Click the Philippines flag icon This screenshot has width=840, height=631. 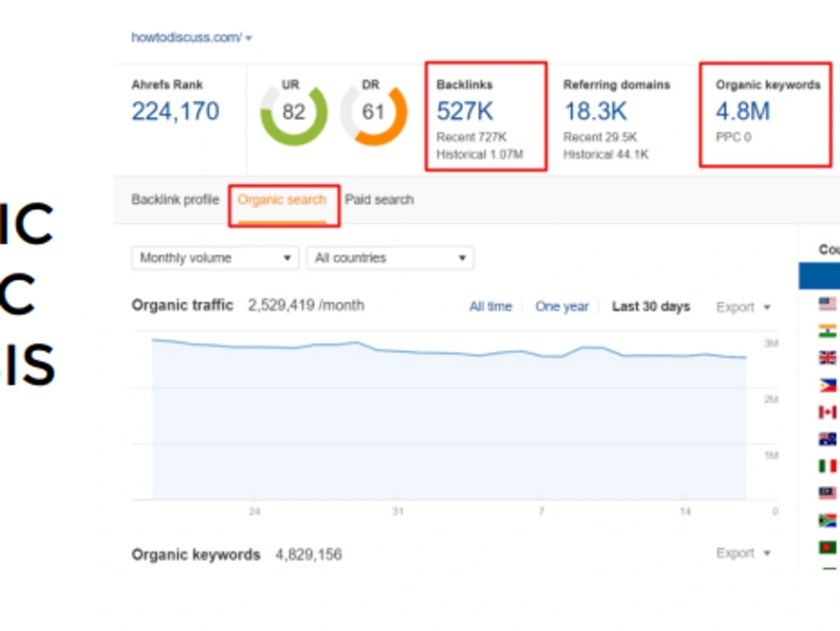pos(827,385)
